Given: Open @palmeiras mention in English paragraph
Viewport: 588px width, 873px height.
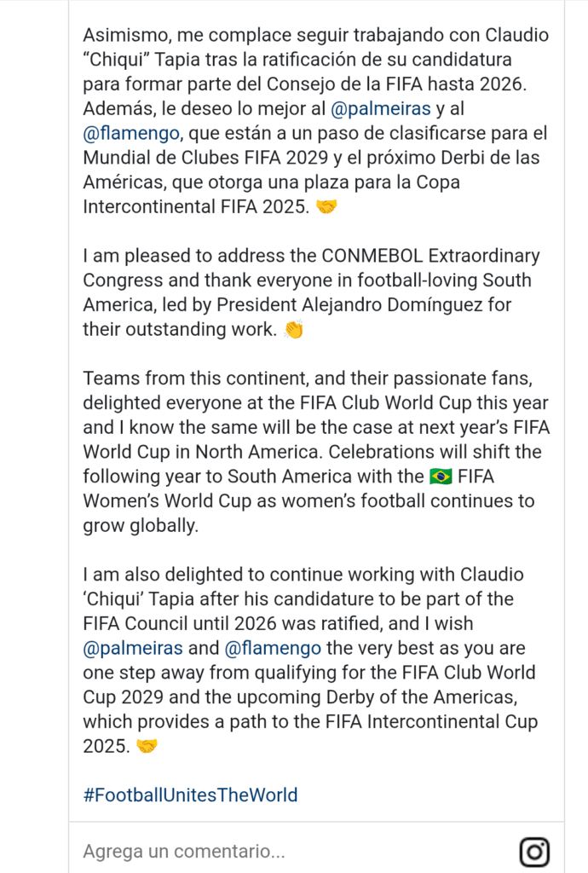Looking at the screenshot, I should (132, 649).
